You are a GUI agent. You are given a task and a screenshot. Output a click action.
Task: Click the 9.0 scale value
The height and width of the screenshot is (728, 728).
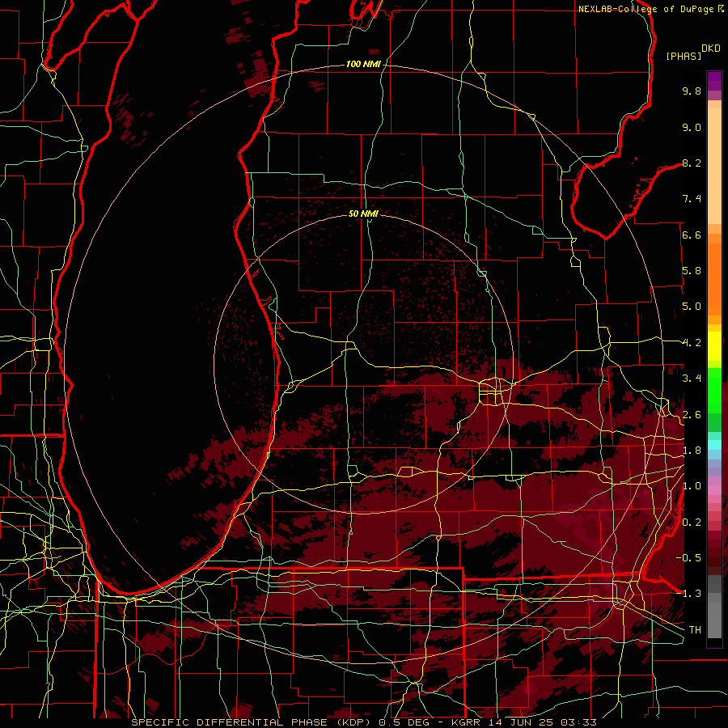coord(692,127)
